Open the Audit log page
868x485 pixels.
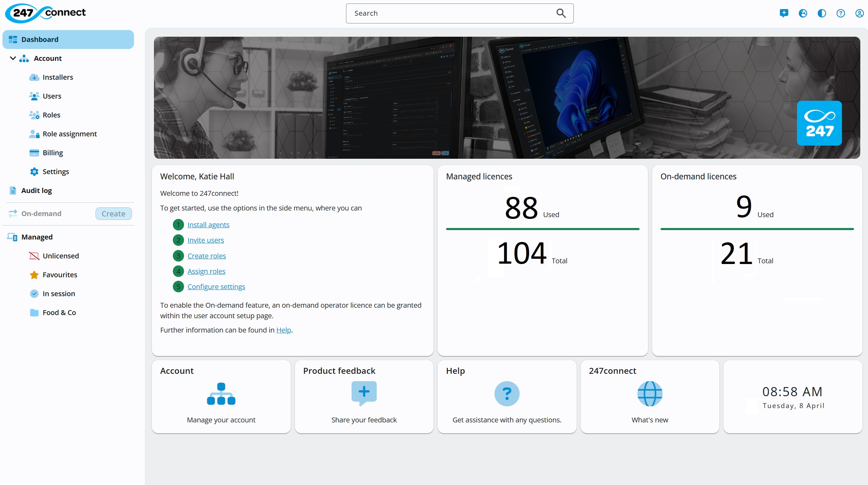[37, 190]
